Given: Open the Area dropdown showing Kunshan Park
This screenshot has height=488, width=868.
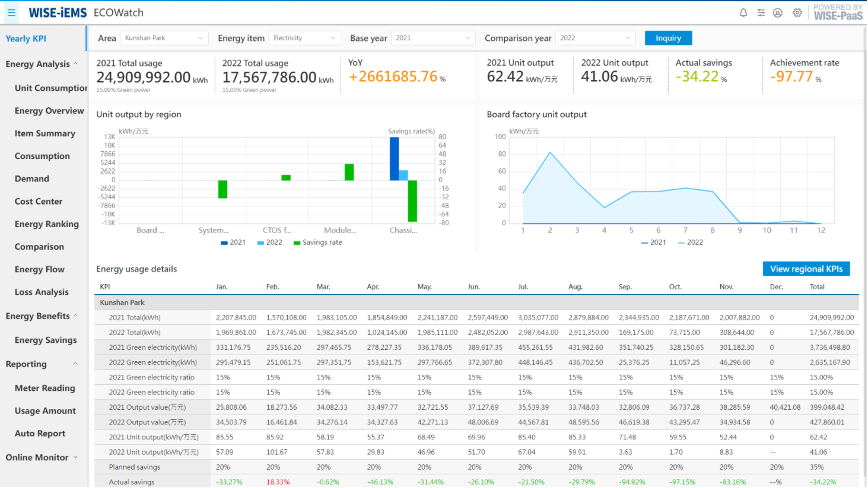Looking at the screenshot, I should tap(164, 38).
